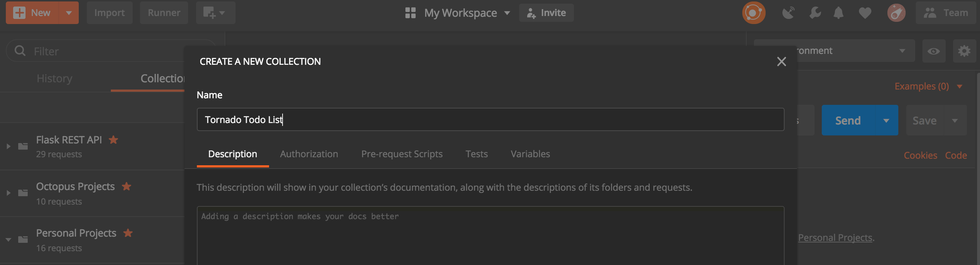The image size is (980, 265).
Task: Select the Flask REST API collection name
Action: 69,140
